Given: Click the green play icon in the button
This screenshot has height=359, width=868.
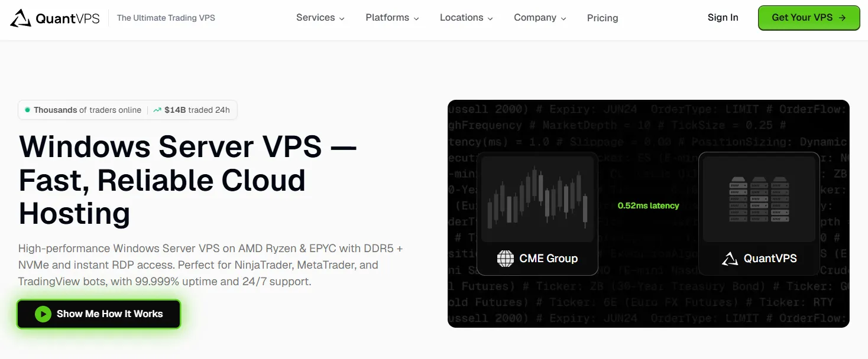Looking at the screenshot, I should point(43,314).
